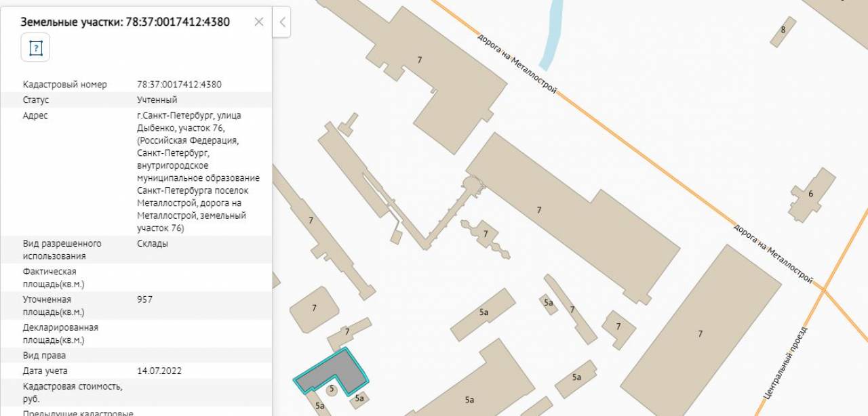868x416 pixels.
Task: Click building number 8 on the map
Action: tap(783, 30)
